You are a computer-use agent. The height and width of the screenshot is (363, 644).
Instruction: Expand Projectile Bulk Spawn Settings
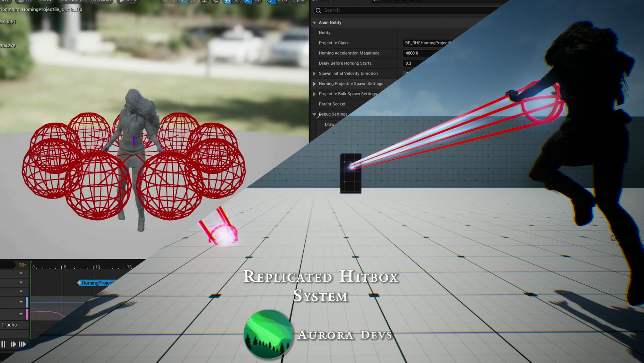[x=314, y=94]
